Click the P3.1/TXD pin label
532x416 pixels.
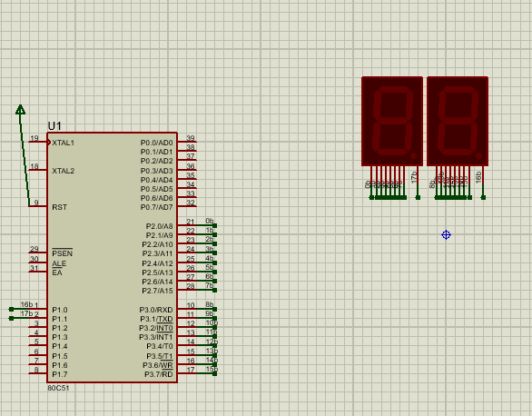point(156,320)
